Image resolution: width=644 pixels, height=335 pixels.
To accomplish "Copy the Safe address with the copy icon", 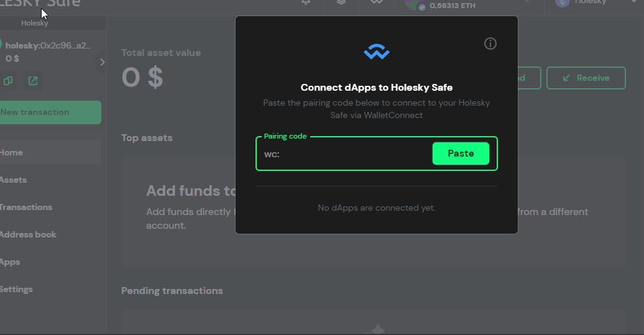I will click(x=8, y=81).
